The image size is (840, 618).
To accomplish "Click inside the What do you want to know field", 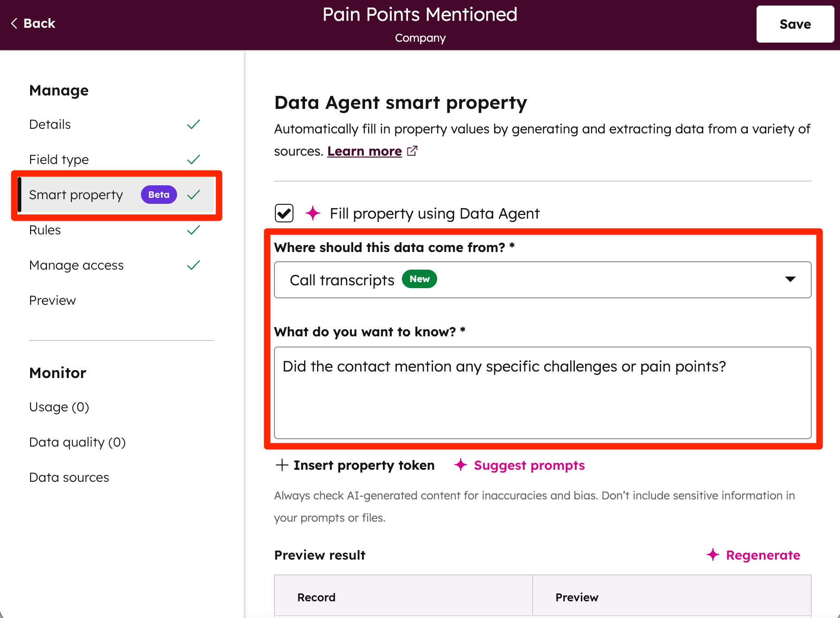I will 542,391.
